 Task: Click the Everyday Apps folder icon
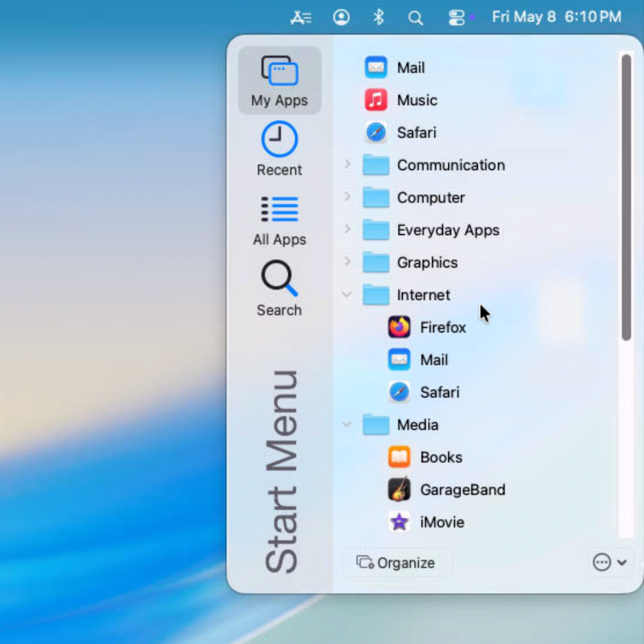[x=376, y=230]
